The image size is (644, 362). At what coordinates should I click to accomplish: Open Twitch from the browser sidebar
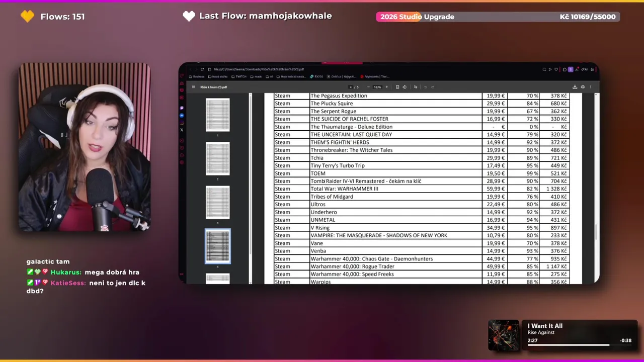pyautogui.click(x=182, y=108)
